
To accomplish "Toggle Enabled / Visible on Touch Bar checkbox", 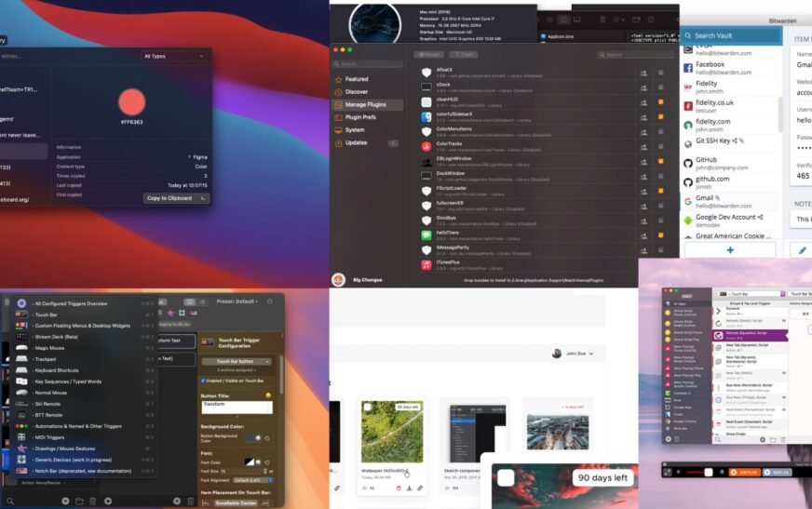I will 203,381.
